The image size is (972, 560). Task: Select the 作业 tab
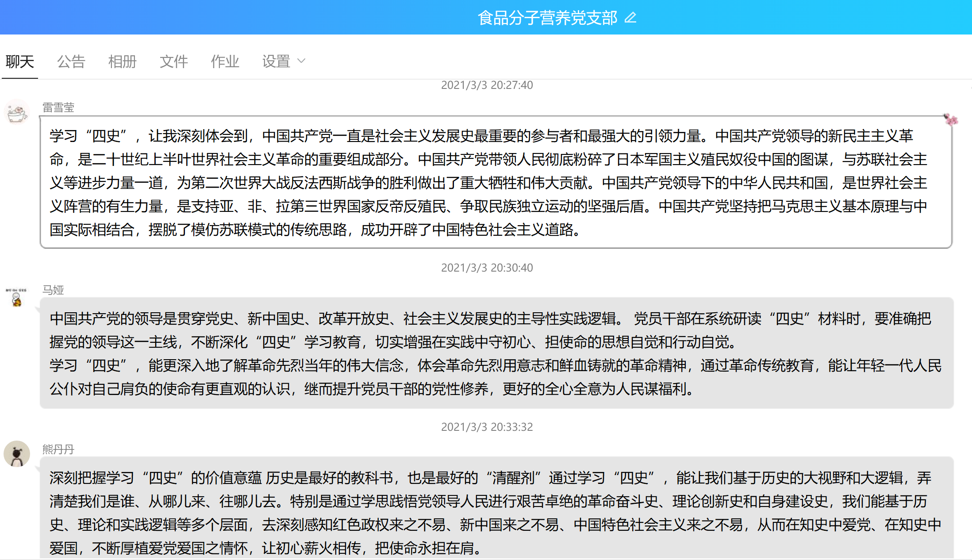[x=225, y=61]
